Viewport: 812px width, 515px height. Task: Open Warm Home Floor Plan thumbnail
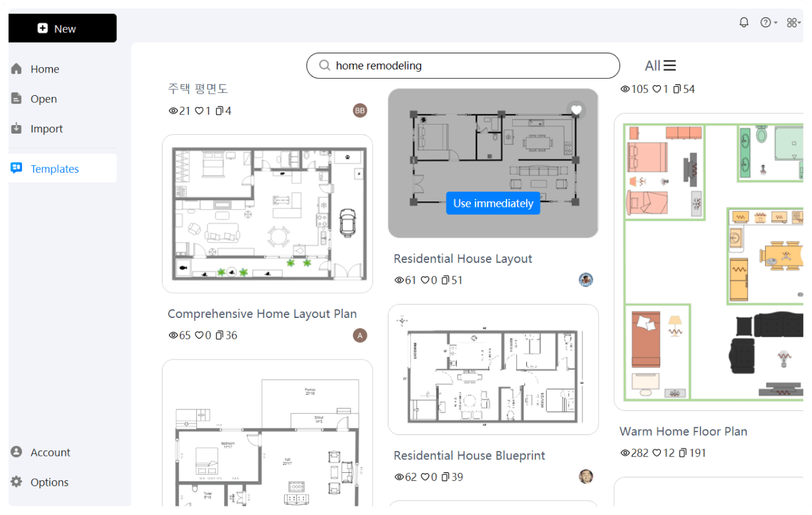click(x=708, y=262)
